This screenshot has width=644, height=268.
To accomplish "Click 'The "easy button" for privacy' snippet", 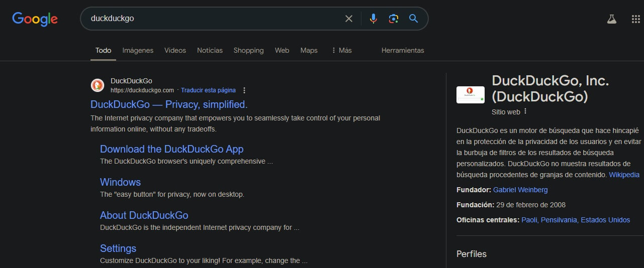I will click(172, 194).
